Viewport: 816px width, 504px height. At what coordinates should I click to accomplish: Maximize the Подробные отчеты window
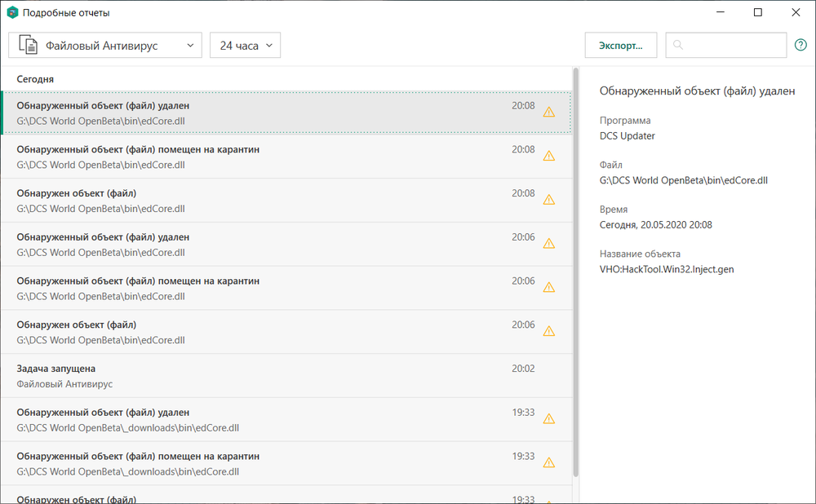pos(758,12)
